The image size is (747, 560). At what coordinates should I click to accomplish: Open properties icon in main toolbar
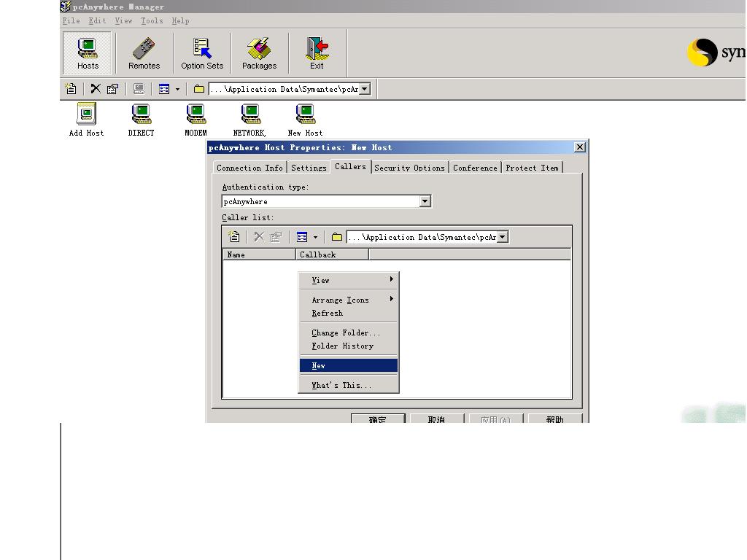click(112, 88)
